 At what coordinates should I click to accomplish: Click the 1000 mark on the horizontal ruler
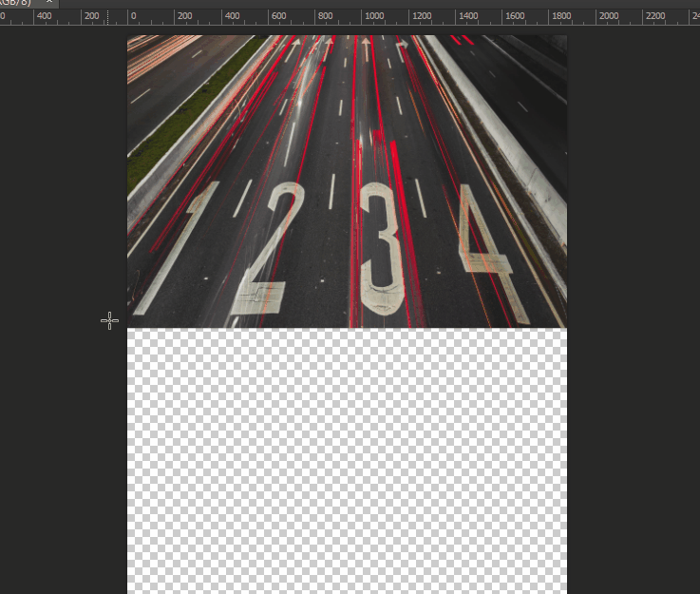point(375,16)
